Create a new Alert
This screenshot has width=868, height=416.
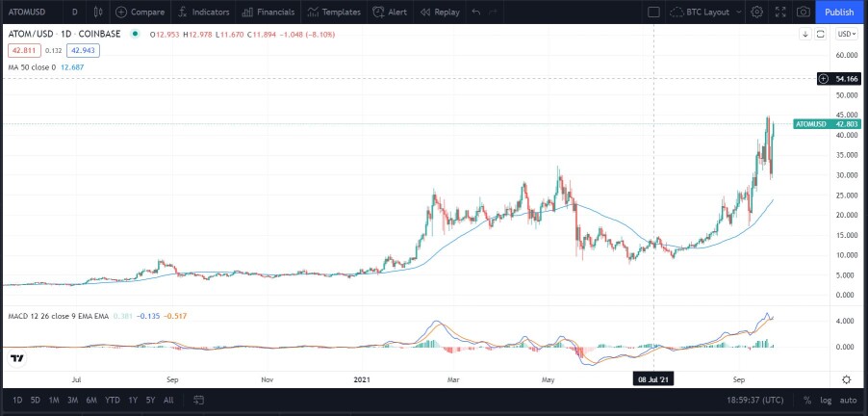390,12
